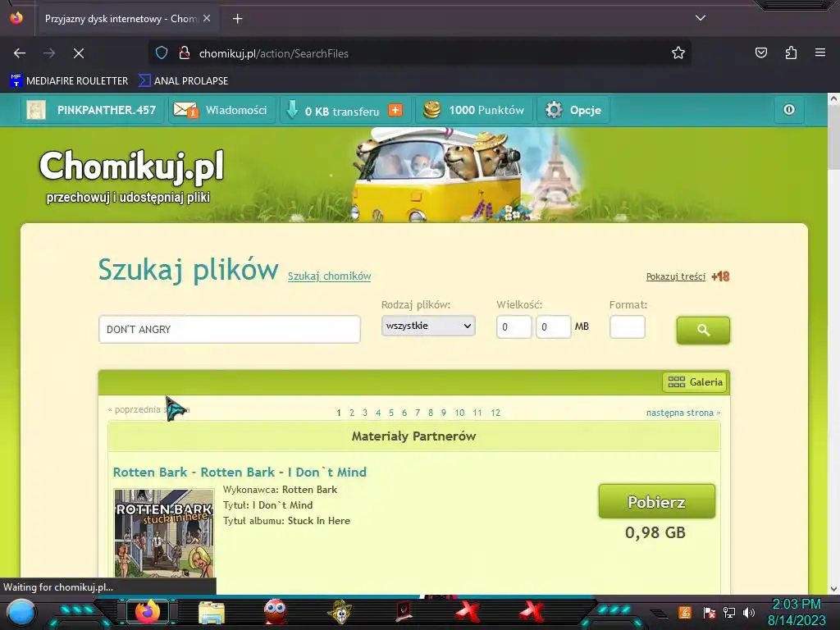840x630 pixels.
Task: Open the PINKPANTHER.457 profile button
Action: pyautogui.click(x=92, y=110)
